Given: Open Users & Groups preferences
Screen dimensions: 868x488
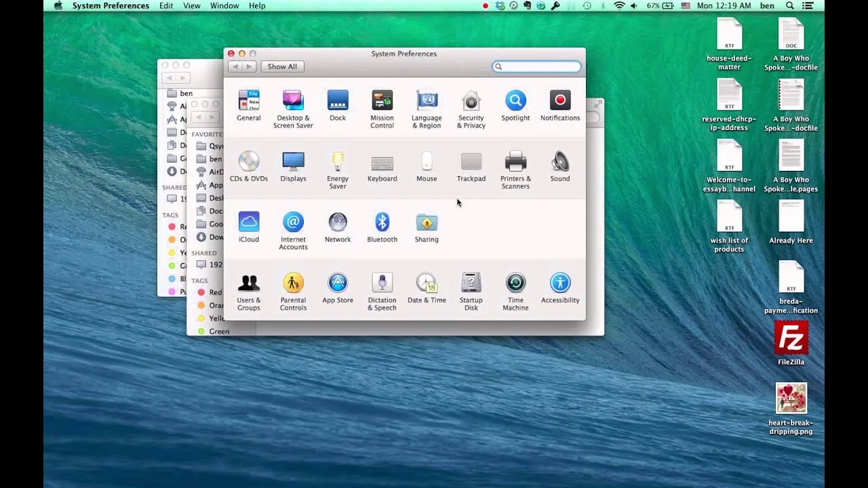Looking at the screenshot, I should 249,291.
